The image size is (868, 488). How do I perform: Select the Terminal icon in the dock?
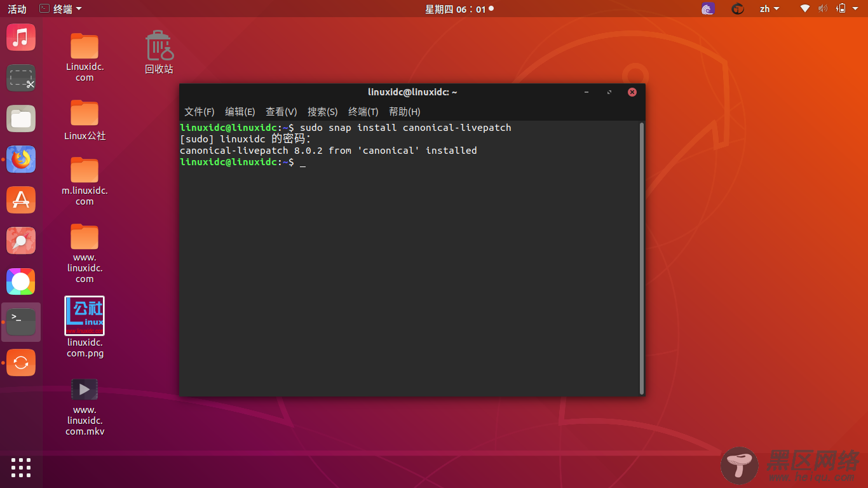[x=21, y=322]
